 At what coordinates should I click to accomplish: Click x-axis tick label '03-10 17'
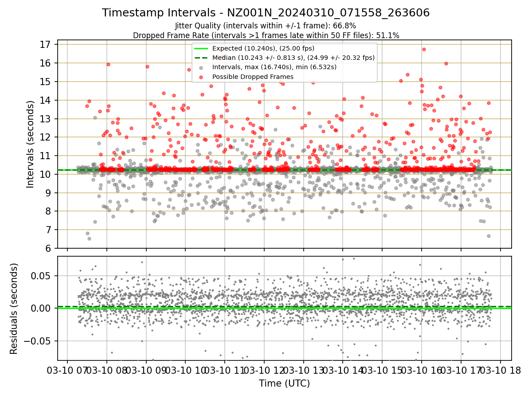[461, 371]
